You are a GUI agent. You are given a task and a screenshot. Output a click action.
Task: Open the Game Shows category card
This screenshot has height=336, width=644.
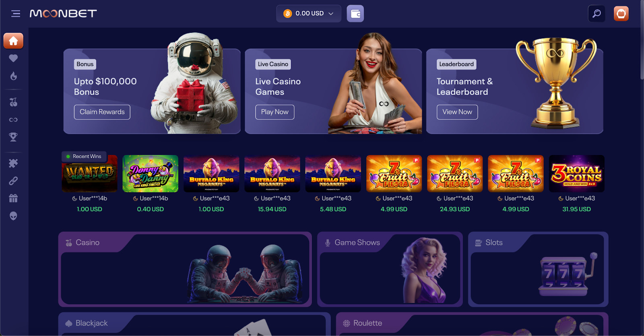[x=390, y=269]
